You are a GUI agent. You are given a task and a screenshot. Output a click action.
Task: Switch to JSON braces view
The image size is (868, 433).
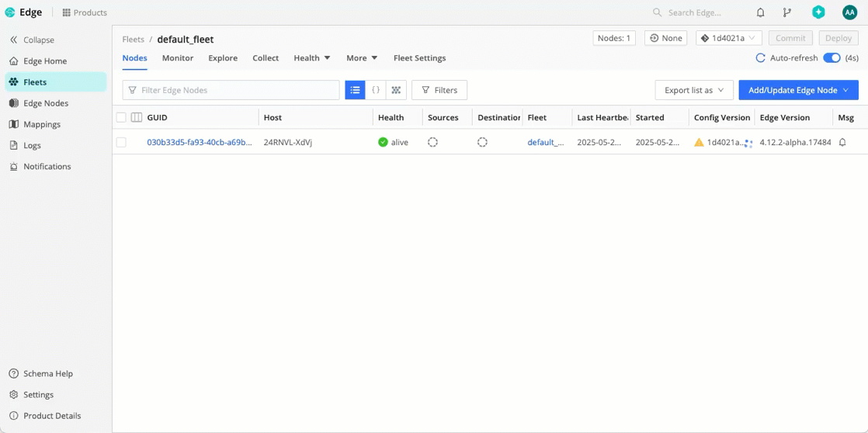pos(376,90)
